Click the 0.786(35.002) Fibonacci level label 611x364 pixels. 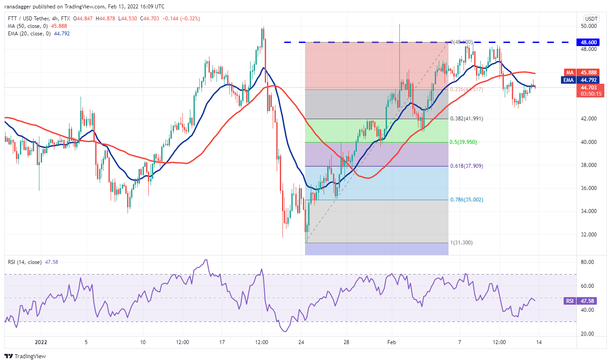pyautogui.click(x=466, y=200)
